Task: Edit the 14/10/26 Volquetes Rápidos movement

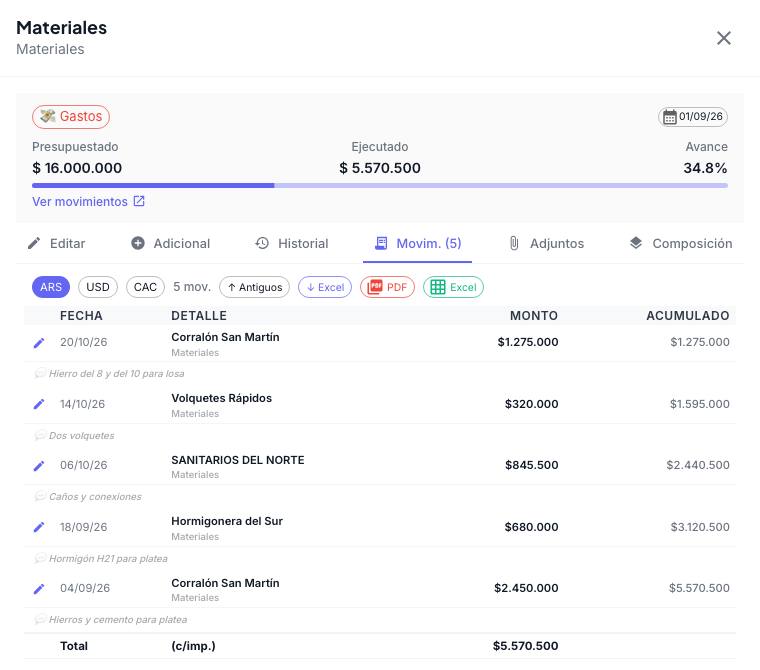Action: [x=39, y=404]
